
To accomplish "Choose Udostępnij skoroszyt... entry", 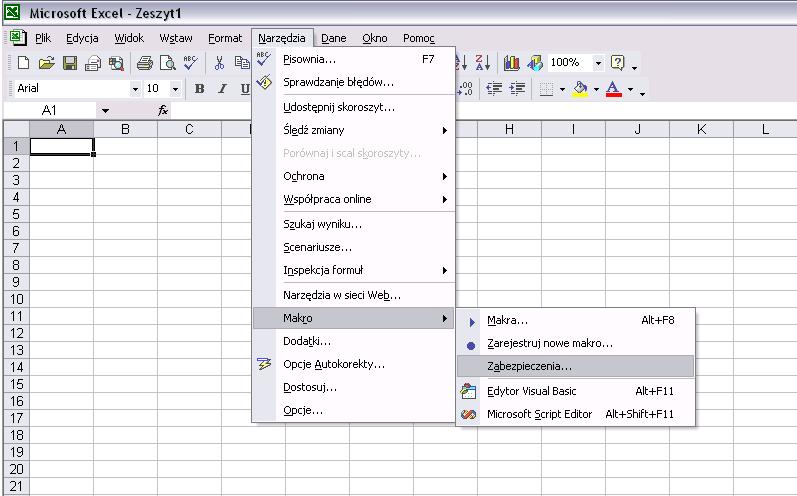I will [x=354, y=107].
